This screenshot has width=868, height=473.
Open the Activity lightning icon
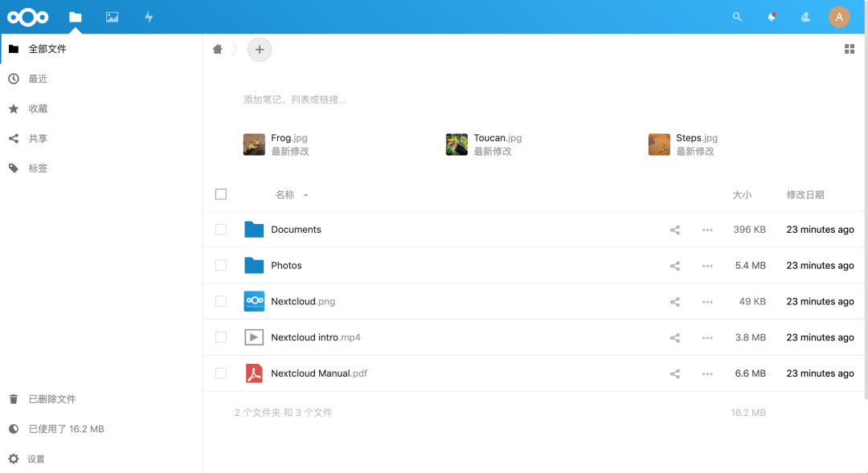(149, 17)
